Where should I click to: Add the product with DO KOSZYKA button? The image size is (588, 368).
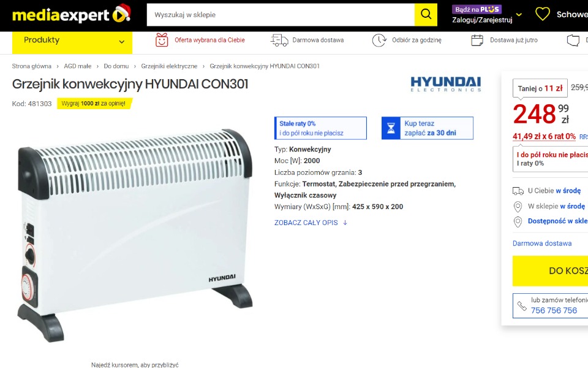[x=550, y=270]
